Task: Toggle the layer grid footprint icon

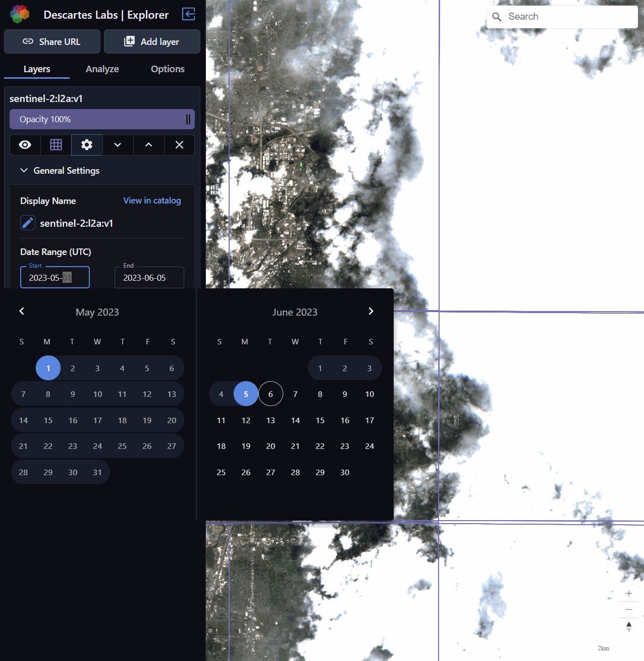Action: 56,145
